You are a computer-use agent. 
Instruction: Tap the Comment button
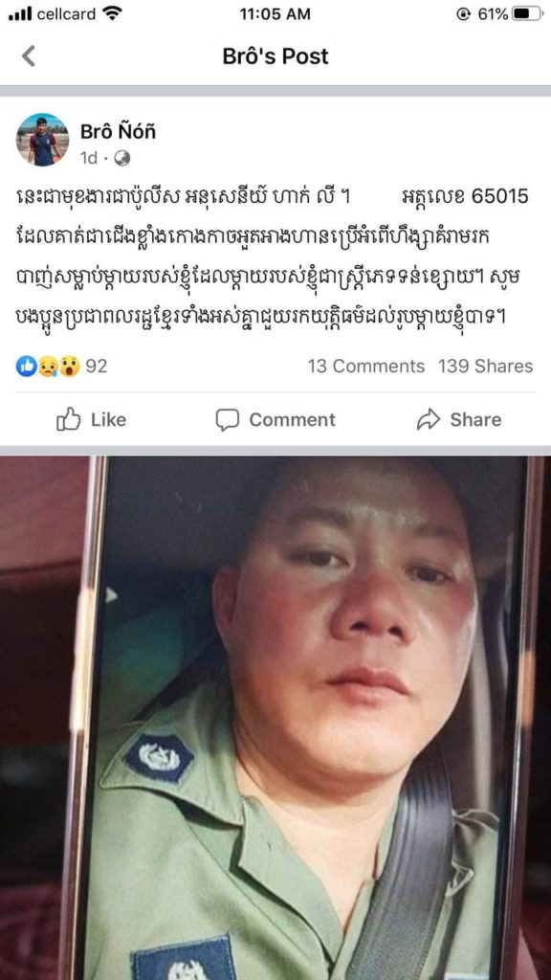click(x=275, y=419)
